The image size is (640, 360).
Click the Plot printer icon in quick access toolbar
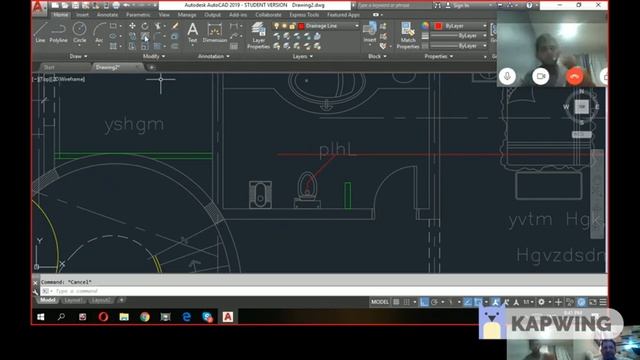[x=116, y=5]
